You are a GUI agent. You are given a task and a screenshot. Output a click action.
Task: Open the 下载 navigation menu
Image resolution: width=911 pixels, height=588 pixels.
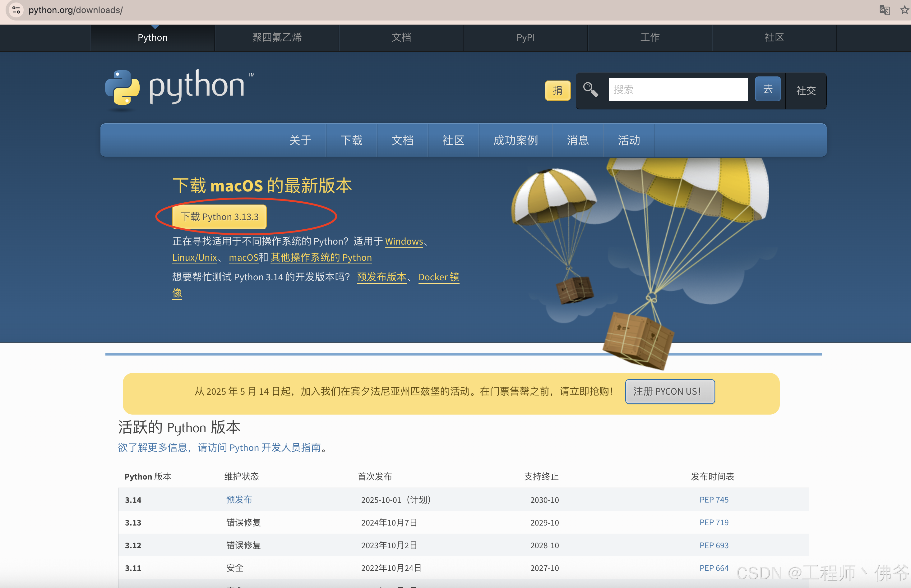point(351,140)
